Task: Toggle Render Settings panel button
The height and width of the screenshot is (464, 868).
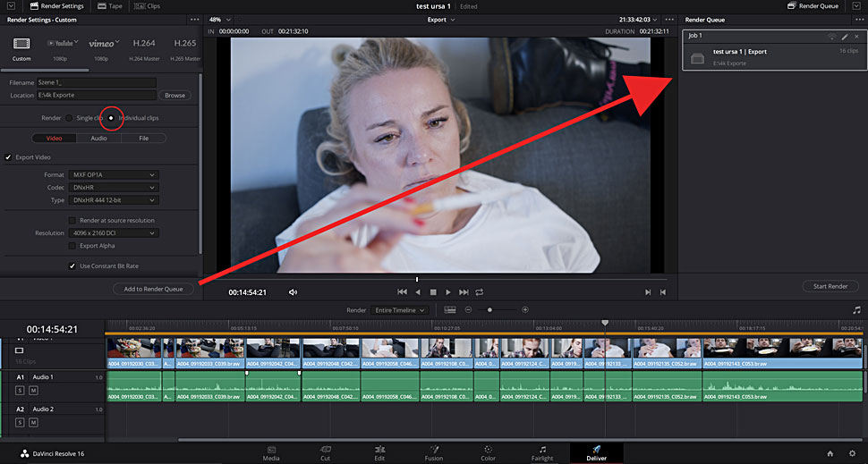Action: tap(57, 6)
